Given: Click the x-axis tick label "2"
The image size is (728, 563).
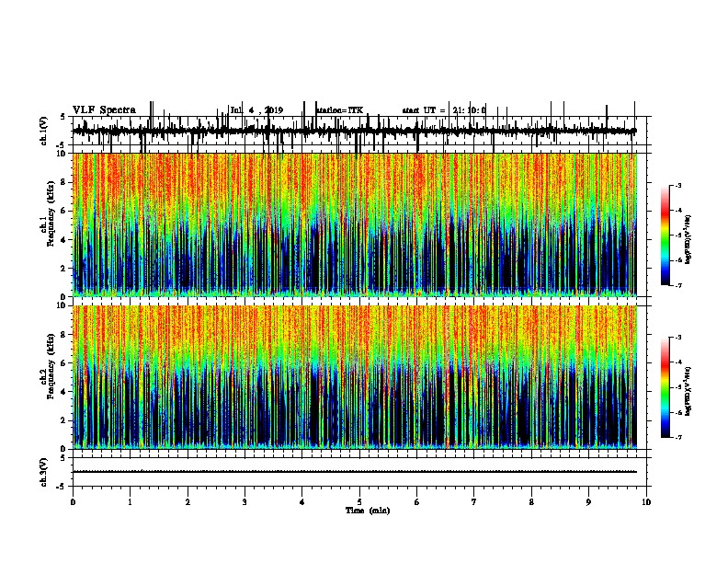Looking at the screenshot, I should (x=188, y=502).
